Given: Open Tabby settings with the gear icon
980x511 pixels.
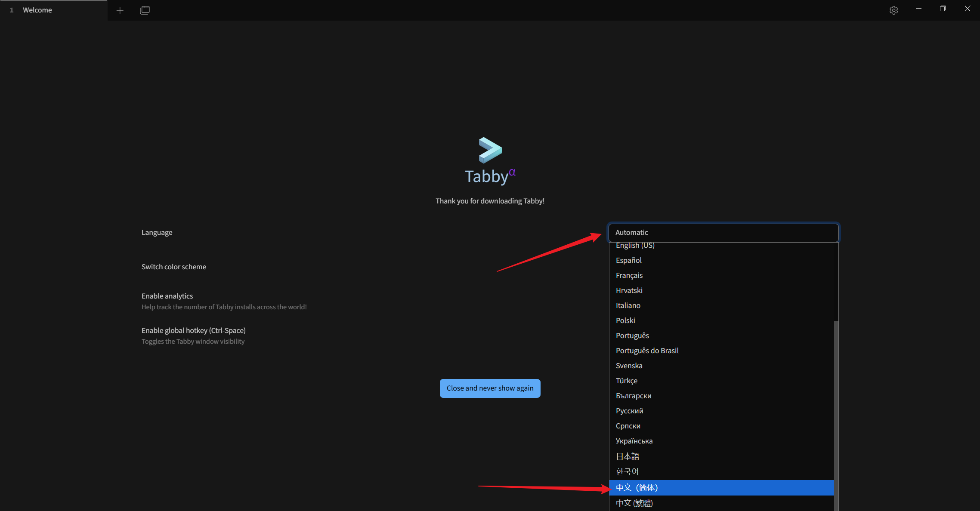Looking at the screenshot, I should (x=893, y=10).
